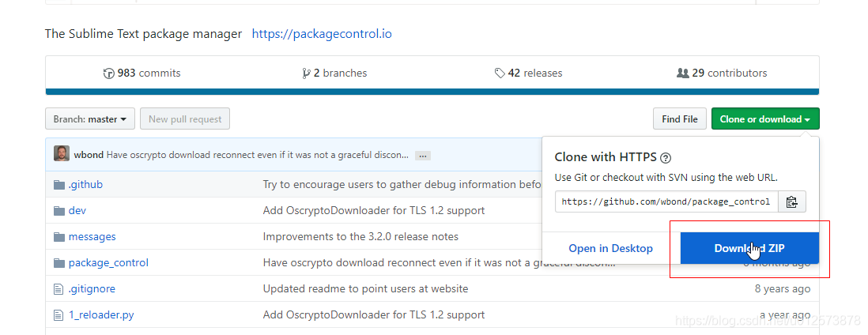This screenshot has height=335, width=868.
Task: Visit the packagecontrol.io link
Action: [x=322, y=34]
